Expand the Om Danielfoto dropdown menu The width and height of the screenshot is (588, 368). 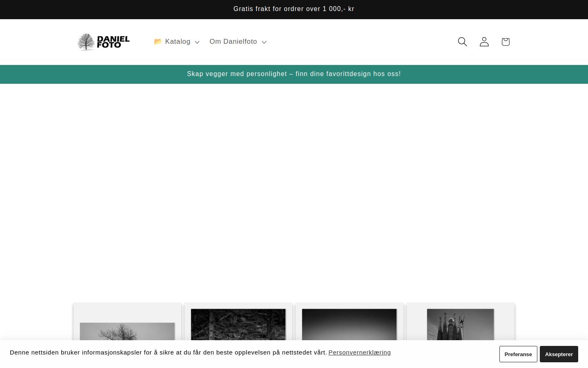click(x=238, y=42)
